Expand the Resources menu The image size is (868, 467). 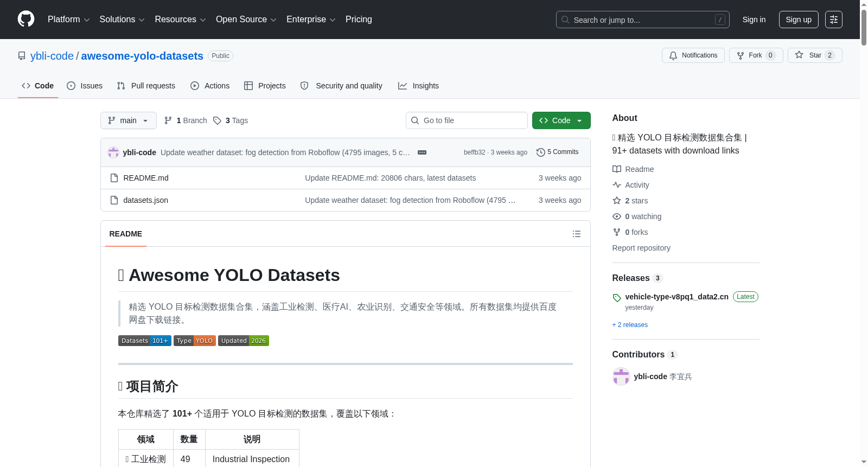tap(180, 20)
